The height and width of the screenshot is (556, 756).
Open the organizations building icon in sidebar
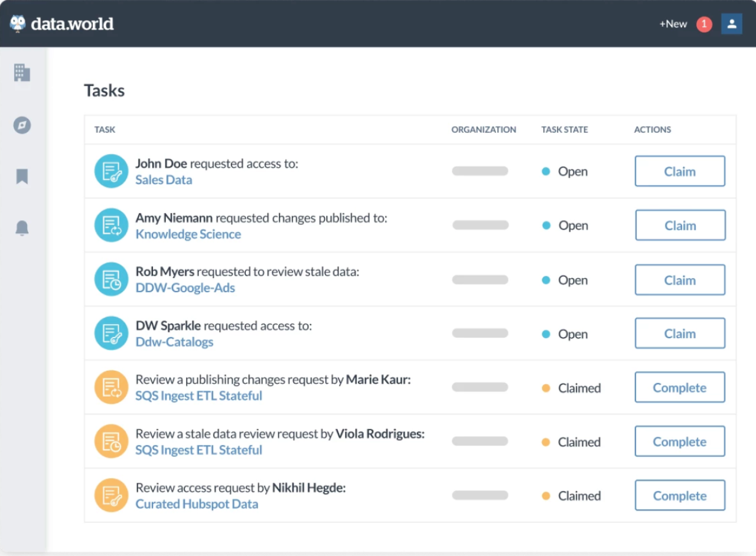pyautogui.click(x=22, y=73)
